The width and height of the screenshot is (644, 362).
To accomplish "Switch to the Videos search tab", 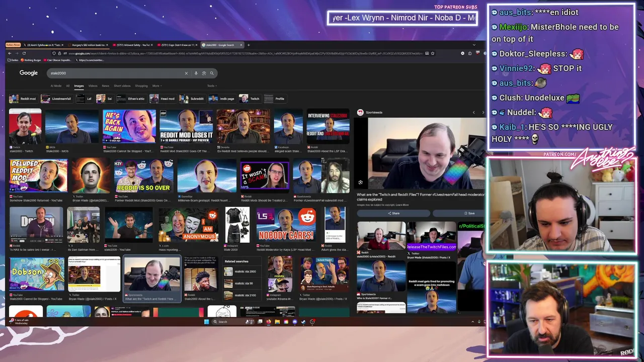I will [93, 86].
